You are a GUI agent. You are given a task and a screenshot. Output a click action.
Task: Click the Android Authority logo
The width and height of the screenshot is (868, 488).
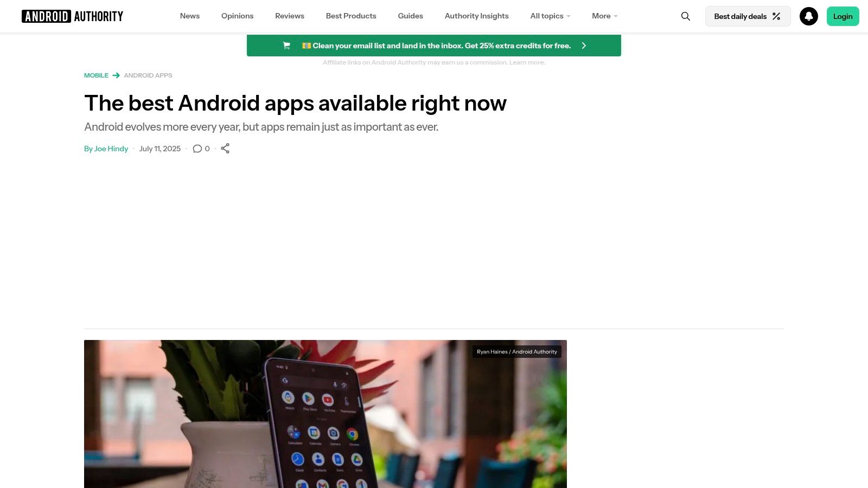72,16
